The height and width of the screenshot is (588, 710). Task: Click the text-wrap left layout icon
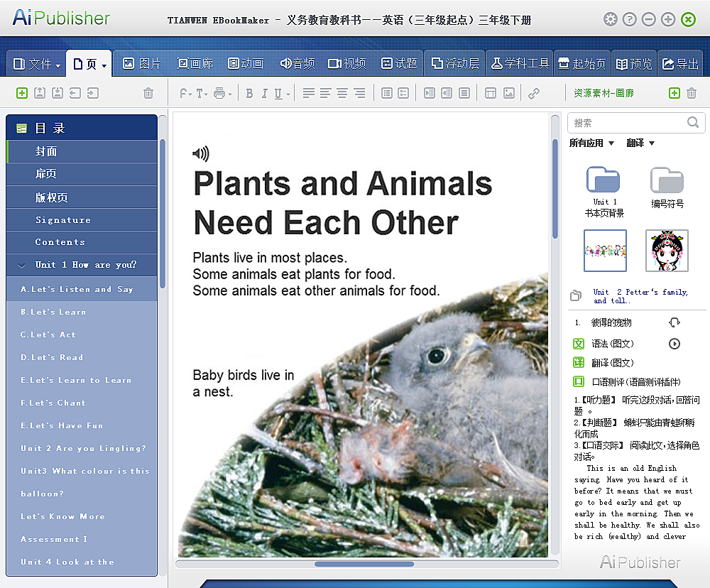click(x=447, y=93)
